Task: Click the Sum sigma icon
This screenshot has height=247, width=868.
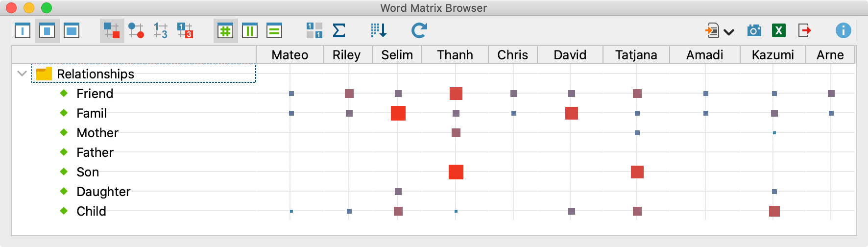Action: [x=338, y=31]
